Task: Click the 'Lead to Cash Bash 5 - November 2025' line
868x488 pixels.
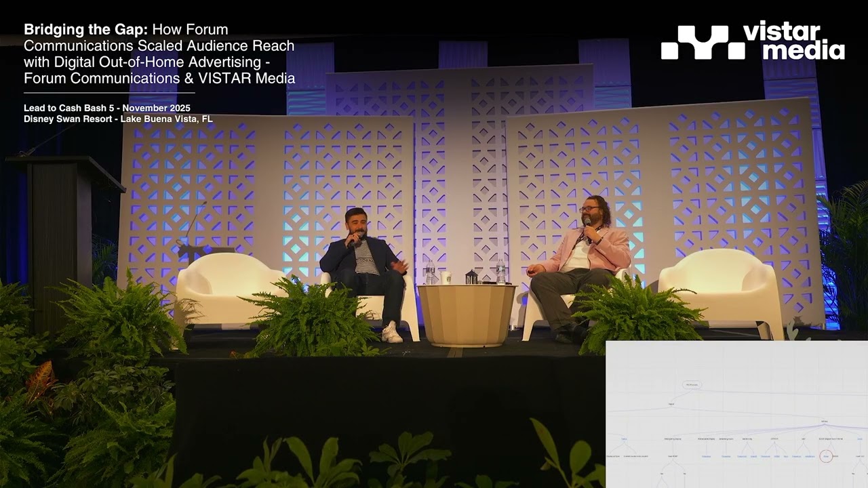Action: click(107, 108)
